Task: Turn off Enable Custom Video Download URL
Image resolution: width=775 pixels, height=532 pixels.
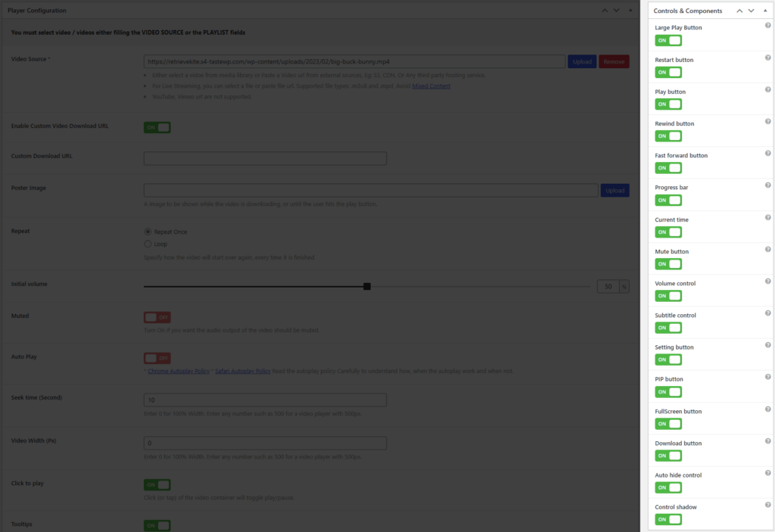Action: point(157,127)
